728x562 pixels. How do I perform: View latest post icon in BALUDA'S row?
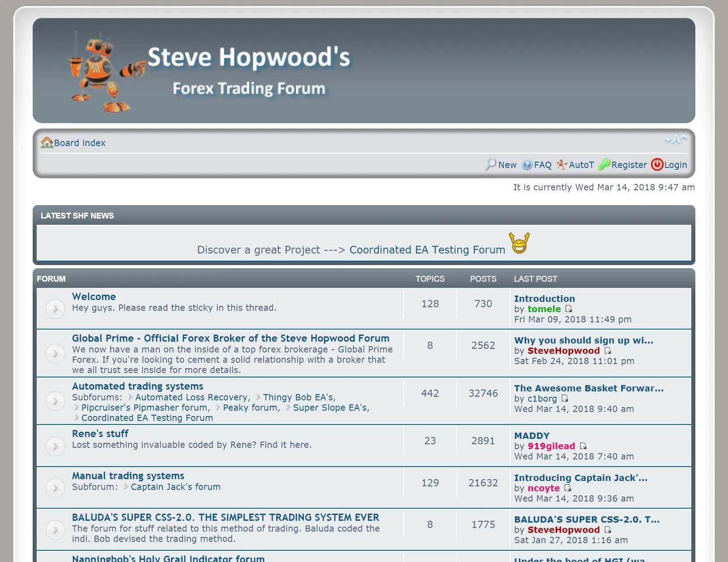point(608,530)
